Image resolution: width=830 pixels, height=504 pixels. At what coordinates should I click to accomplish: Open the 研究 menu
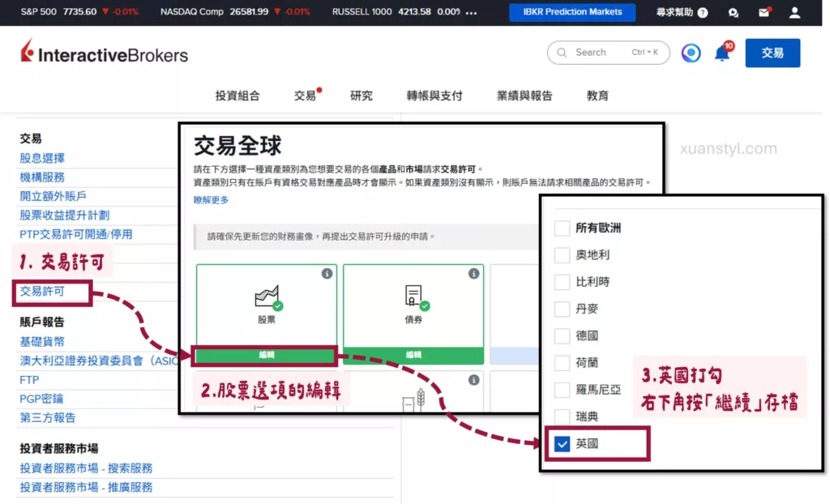pyautogui.click(x=361, y=96)
